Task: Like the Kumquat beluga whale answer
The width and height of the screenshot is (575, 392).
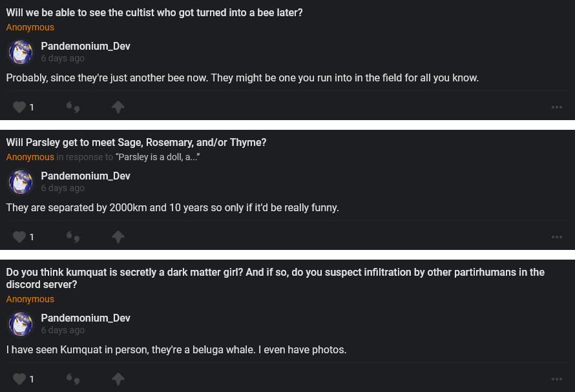Action: click(x=19, y=379)
